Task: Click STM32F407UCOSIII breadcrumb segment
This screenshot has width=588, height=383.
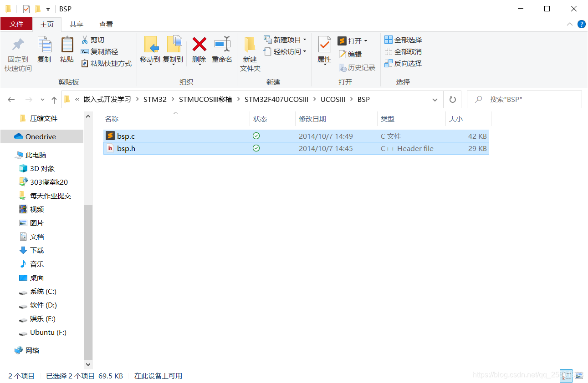Action: coord(276,99)
